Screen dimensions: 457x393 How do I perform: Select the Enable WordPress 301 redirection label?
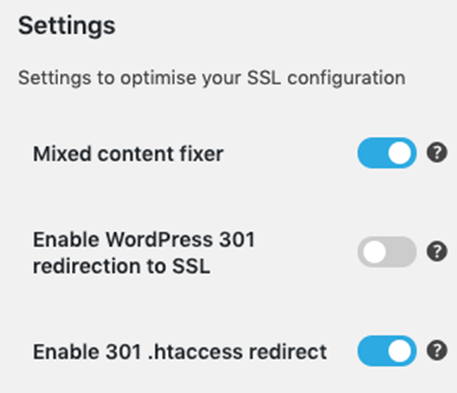pyautogui.click(x=144, y=253)
